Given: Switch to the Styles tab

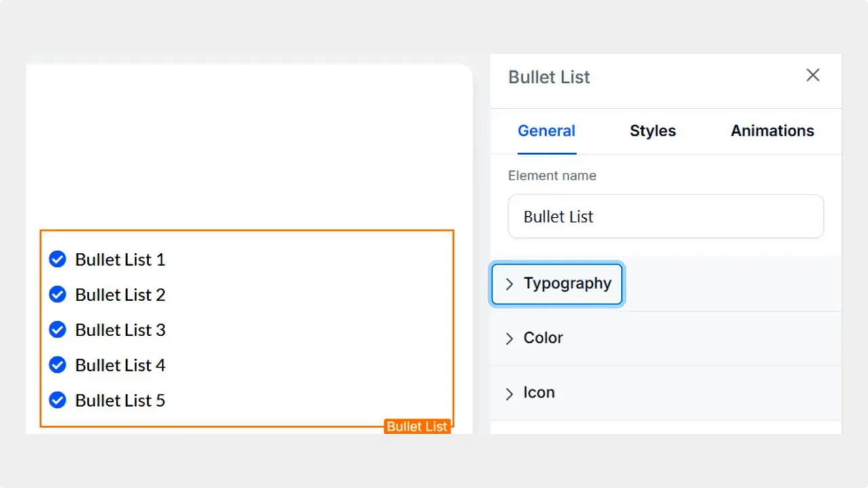Looking at the screenshot, I should [x=652, y=131].
